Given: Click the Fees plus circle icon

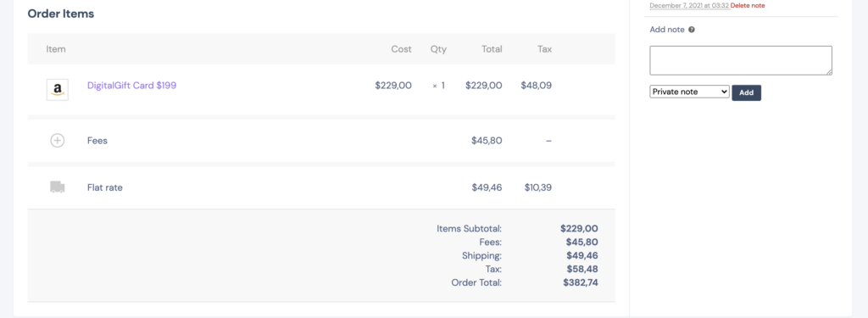Looking at the screenshot, I should tap(57, 141).
